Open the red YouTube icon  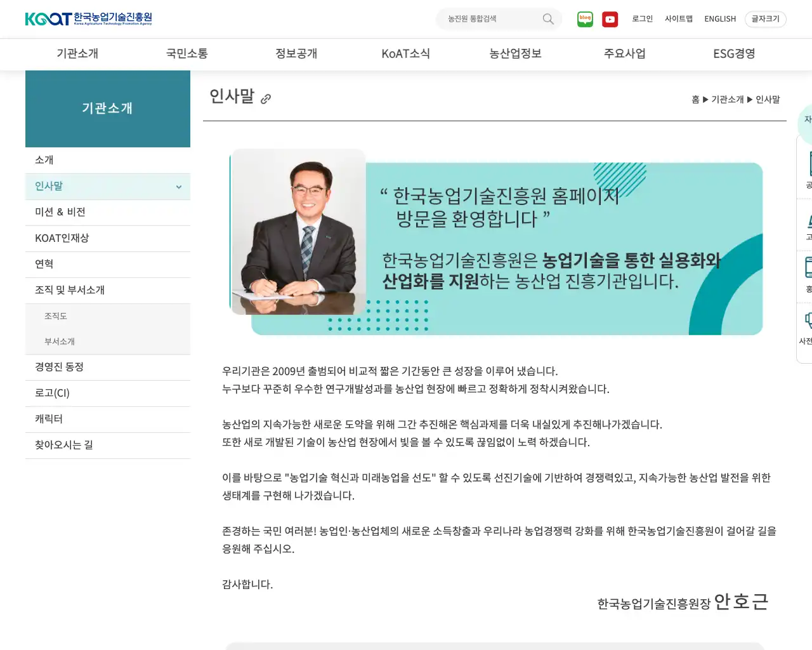[x=610, y=19]
